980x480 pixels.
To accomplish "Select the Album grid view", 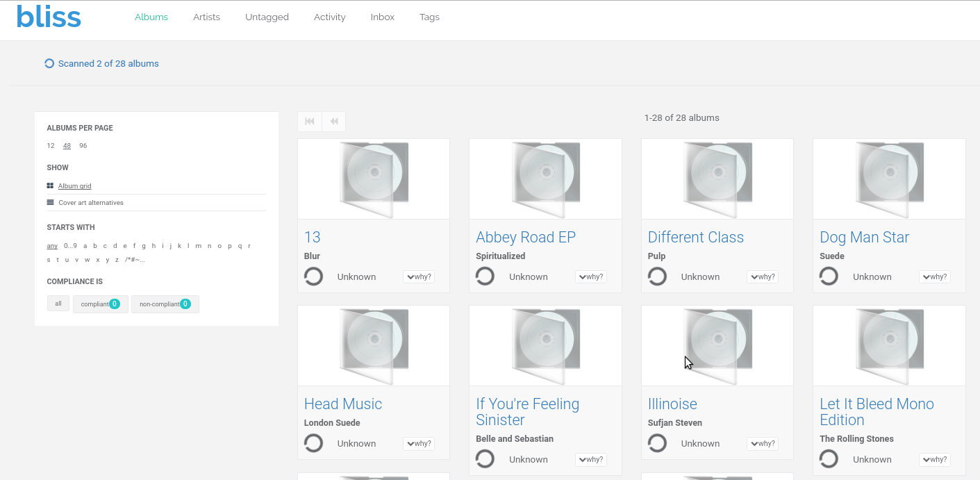I will tap(74, 186).
